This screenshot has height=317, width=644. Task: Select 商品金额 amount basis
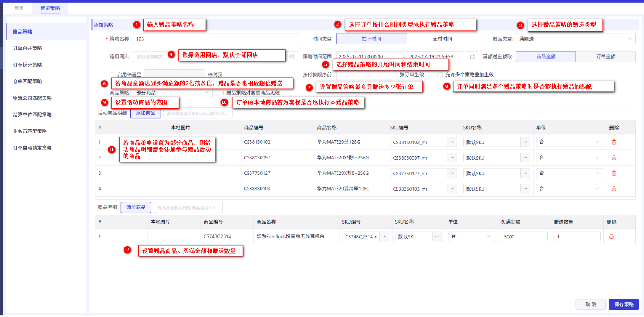[x=546, y=57]
